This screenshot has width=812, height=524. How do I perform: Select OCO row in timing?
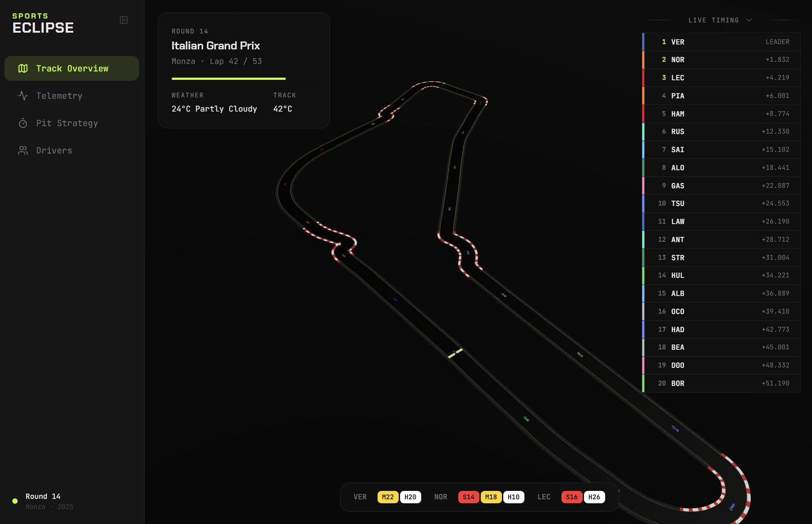[721, 311]
